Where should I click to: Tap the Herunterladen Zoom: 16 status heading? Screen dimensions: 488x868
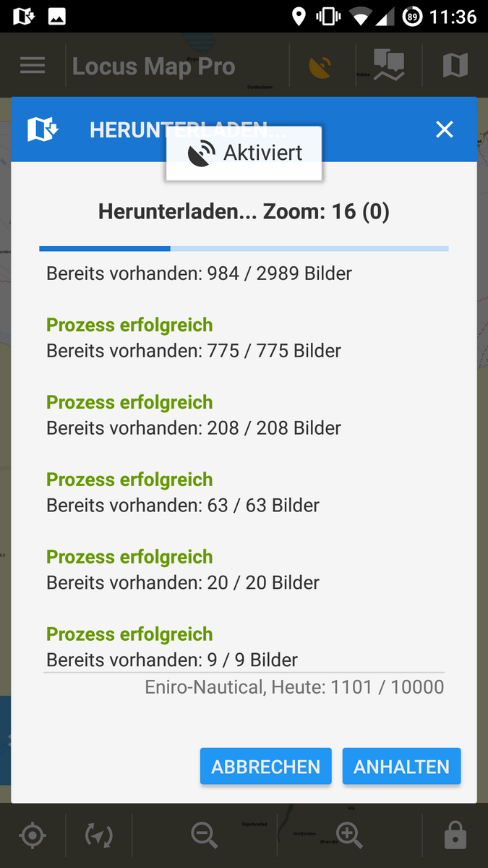click(x=244, y=211)
